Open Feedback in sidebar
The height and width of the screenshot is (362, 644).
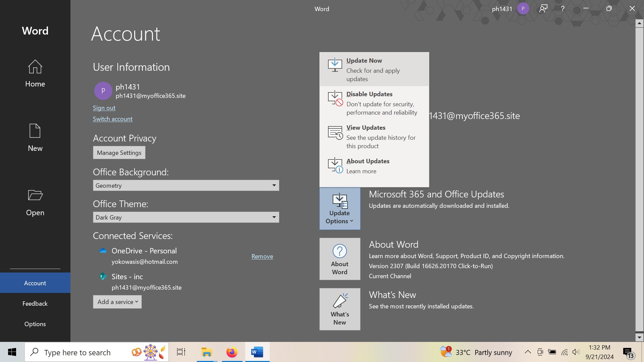35,303
